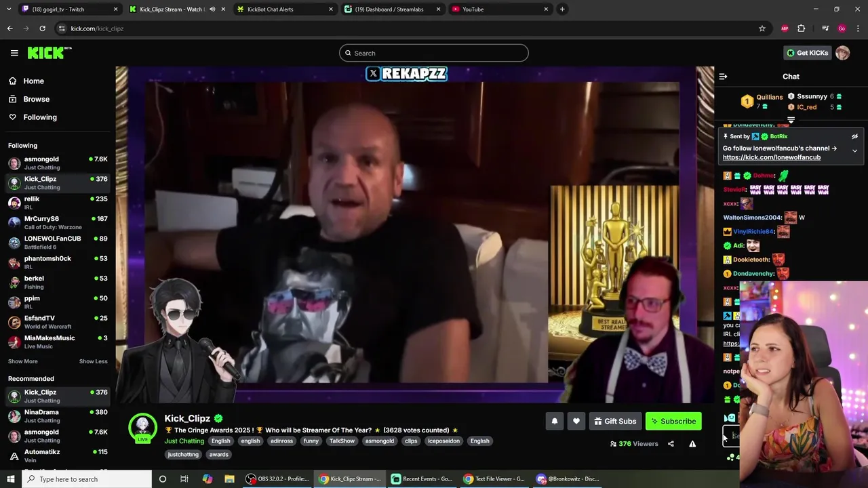Open phantomsh0ck channel in sidebar
The width and height of the screenshot is (868, 488).
[x=58, y=262]
